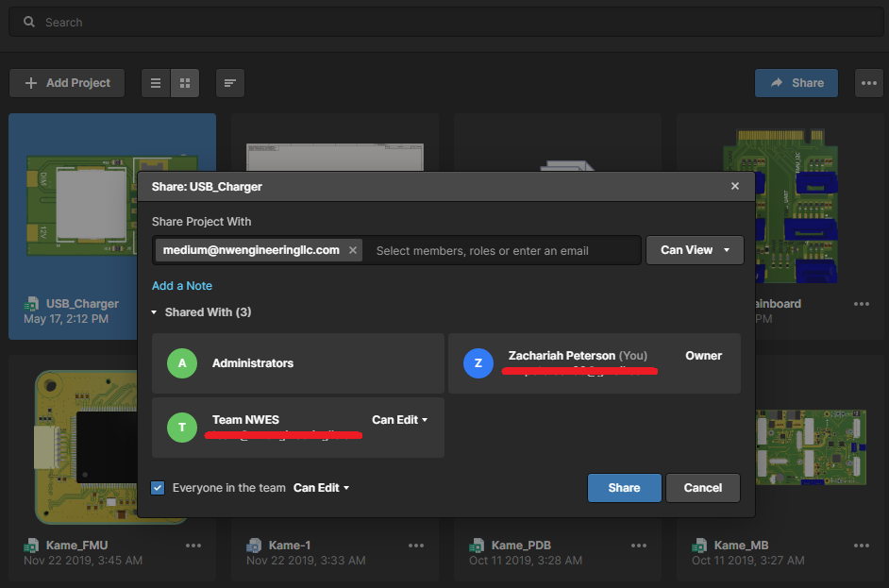The height and width of the screenshot is (588, 889).
Task: Click the USB_Charger project file icon
Action: (31, 304)
